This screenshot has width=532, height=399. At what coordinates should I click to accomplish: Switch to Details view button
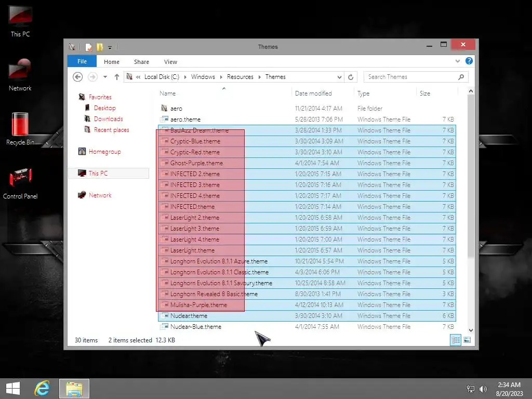[456, 340]
